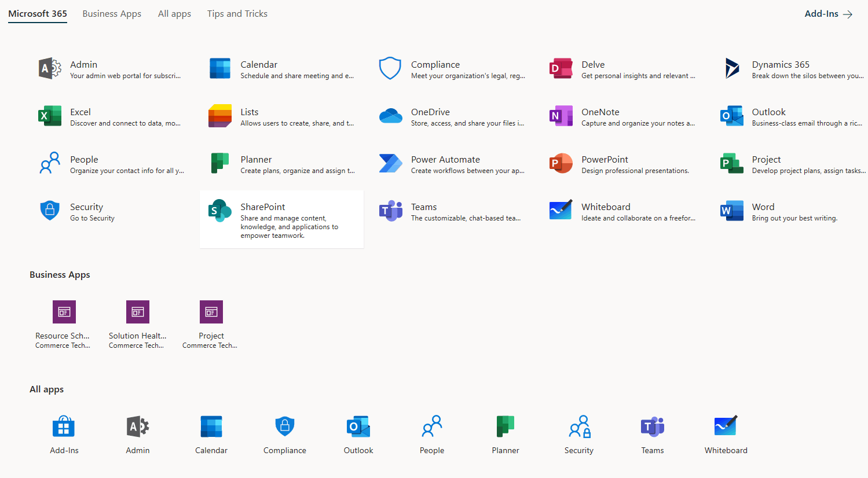Viewport: 868px width, 478px height.
Task: Click the Lists title text
Action: tap(250, 112)
